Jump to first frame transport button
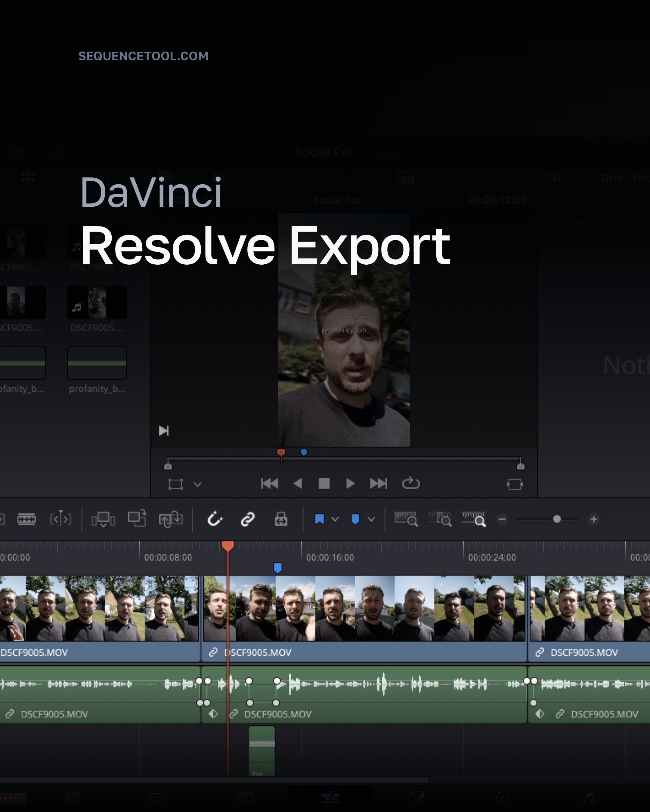This screenshot has width=650, height=812. [x=269, y=484]
